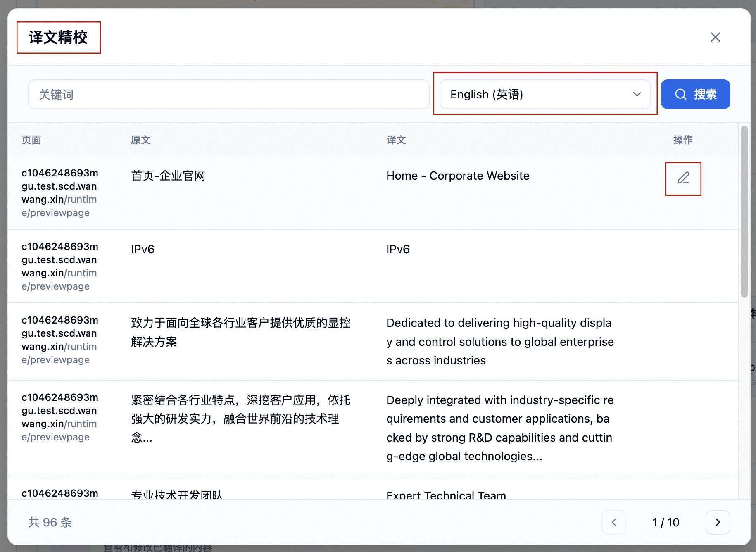Go to next page with right arrow icon
756x552 pixels.
point(718,522)
